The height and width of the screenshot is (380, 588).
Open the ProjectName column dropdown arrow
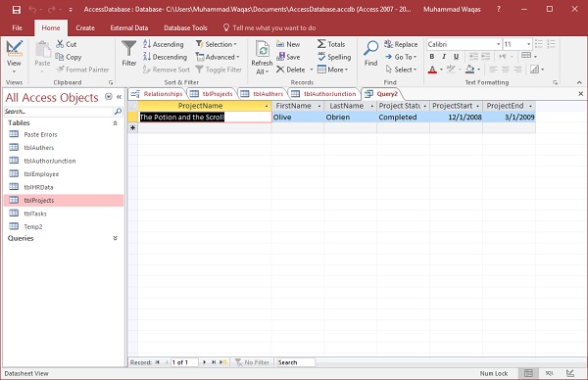tap(267, 107)
